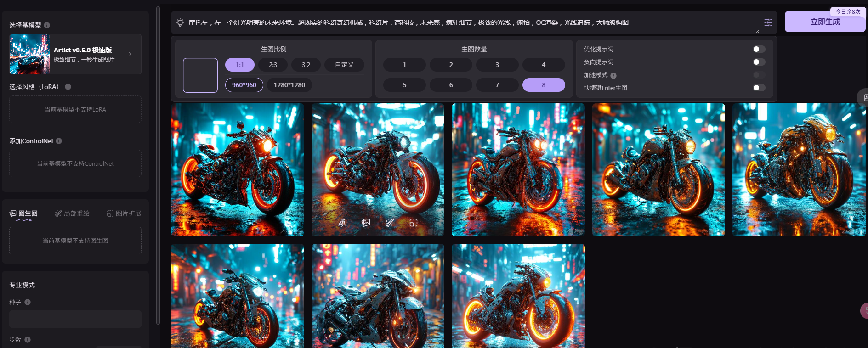Click the info icon next to 选择风格（LoRA）
Screen dimensions: 868x348
tap(68, 87)
